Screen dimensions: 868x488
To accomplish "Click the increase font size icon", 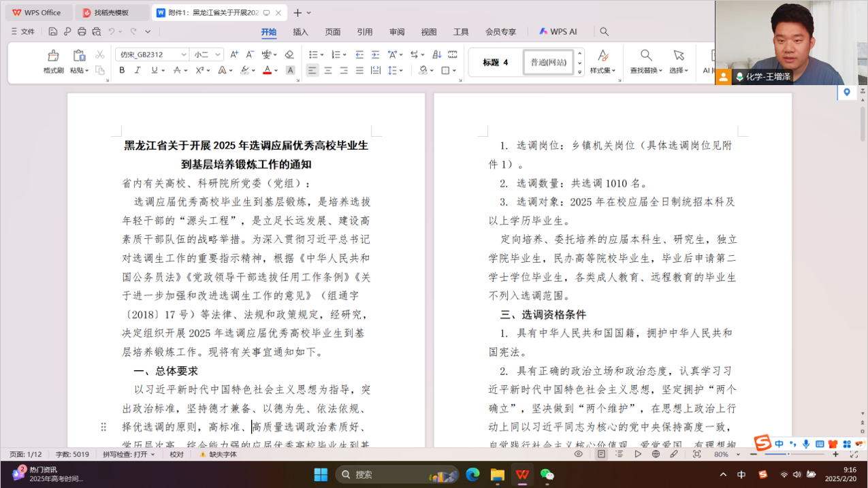I will [234, 54].
